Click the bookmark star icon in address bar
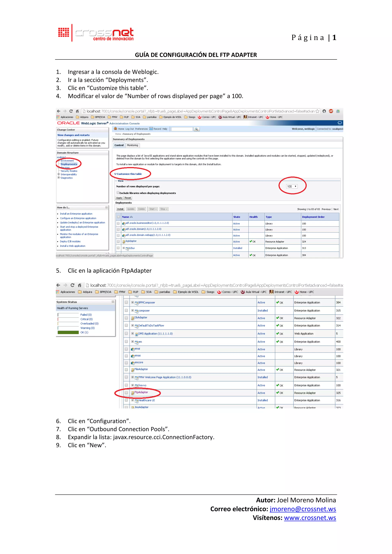Viewport: 392px width, 554px height. pyautogui.click(x=317, y=111)
